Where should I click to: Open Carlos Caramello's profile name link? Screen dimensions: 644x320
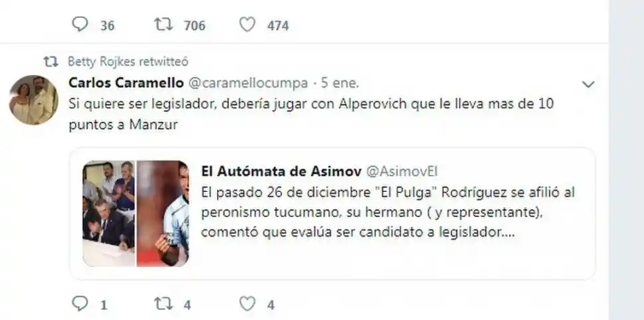(x=126, y=83)
